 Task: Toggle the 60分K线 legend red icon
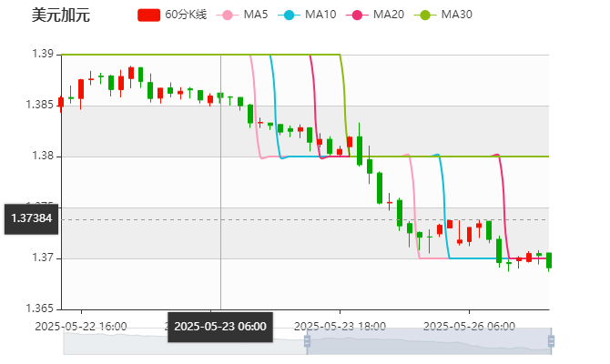point(149,15)
